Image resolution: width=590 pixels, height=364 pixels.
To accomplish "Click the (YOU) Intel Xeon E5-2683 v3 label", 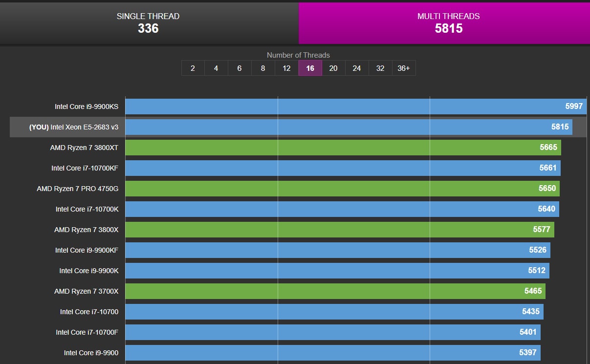I will coord(74,127).
